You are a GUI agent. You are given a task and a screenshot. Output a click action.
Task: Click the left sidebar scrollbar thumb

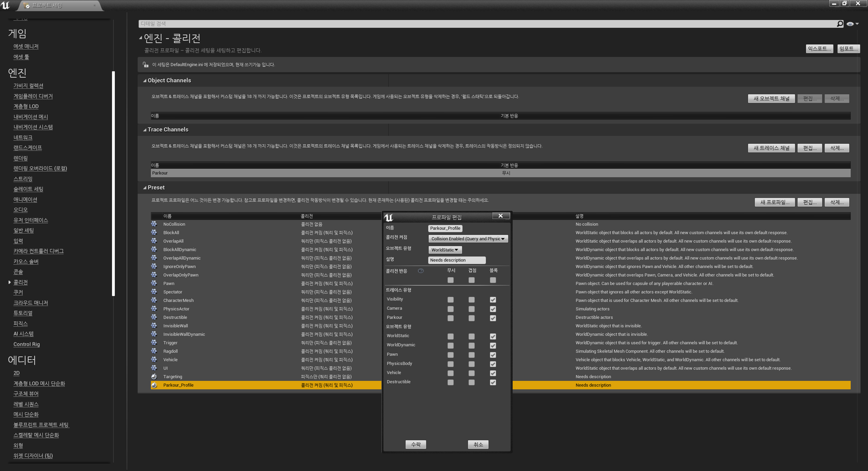point(113,183)
